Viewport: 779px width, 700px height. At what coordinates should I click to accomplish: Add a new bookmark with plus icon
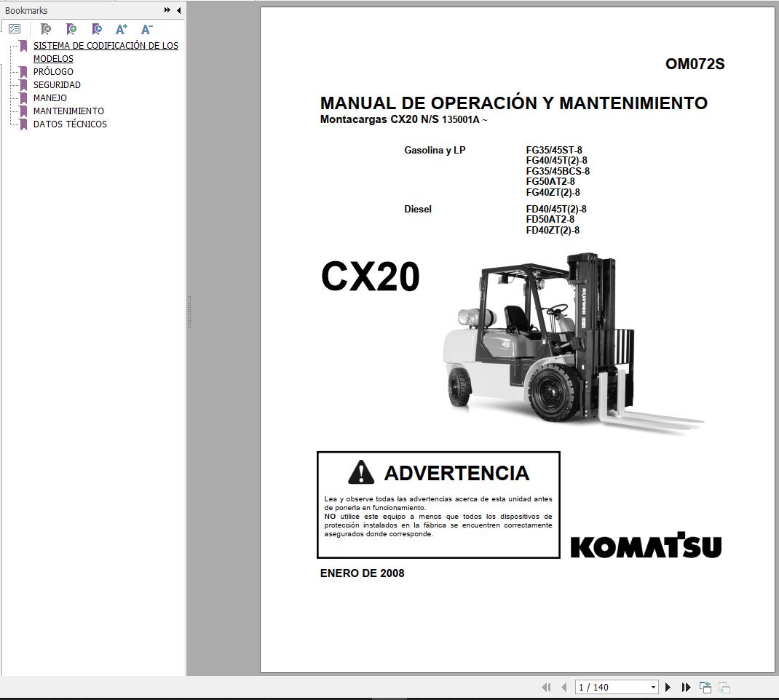[71, 29]
